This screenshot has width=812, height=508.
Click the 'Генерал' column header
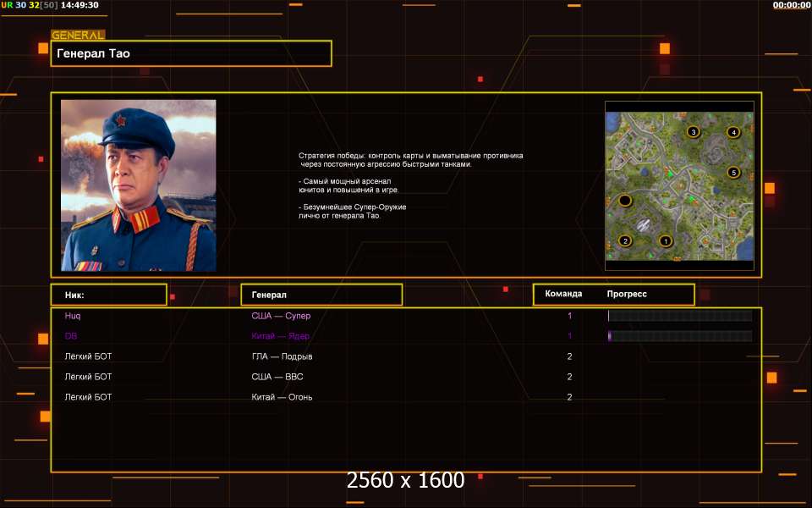click(321, 295)
